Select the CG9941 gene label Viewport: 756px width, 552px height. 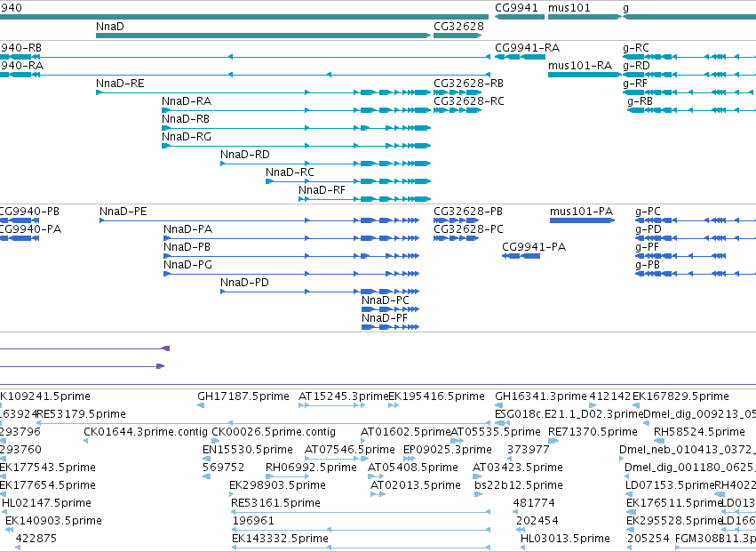pos(516,8)
